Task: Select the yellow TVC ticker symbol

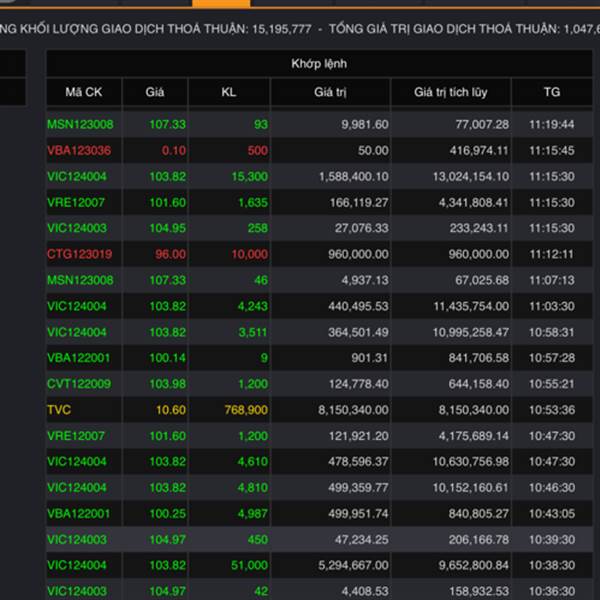Action: [59, 410]
